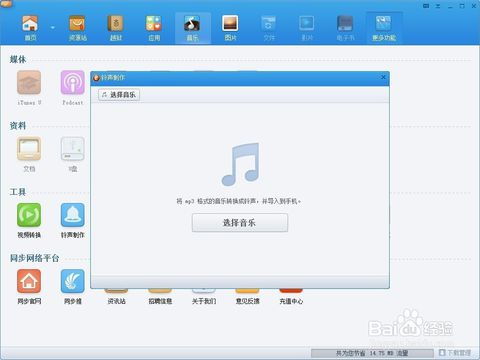
Task: Open the 影片 videos section
Action: 307,28
